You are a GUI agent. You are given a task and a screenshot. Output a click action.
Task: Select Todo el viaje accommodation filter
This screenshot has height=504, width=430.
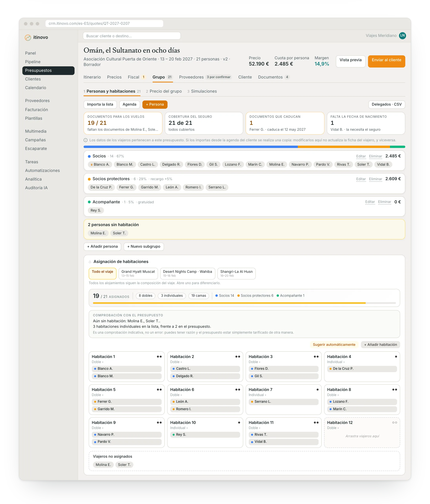click(x=102, y=273)
